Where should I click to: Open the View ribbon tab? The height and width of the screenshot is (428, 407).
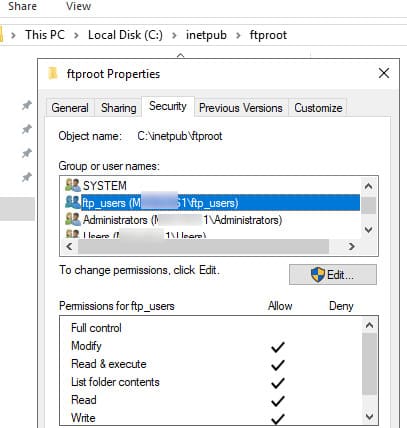(x=78, y=6)
